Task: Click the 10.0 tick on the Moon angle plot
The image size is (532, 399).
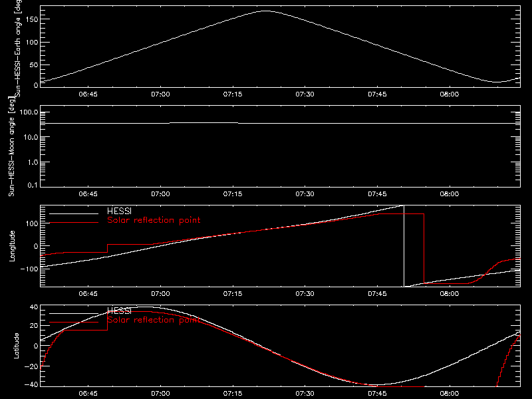Action: tap(31, 138)
